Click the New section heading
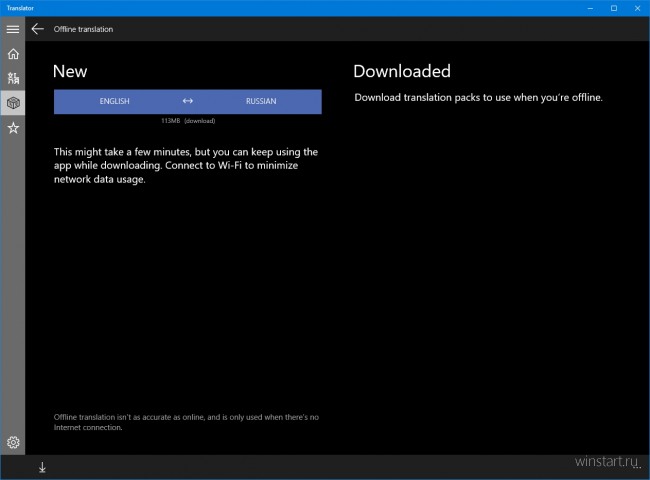The height and width of the screenshot is (480, 650). click(x=70, y=71)
